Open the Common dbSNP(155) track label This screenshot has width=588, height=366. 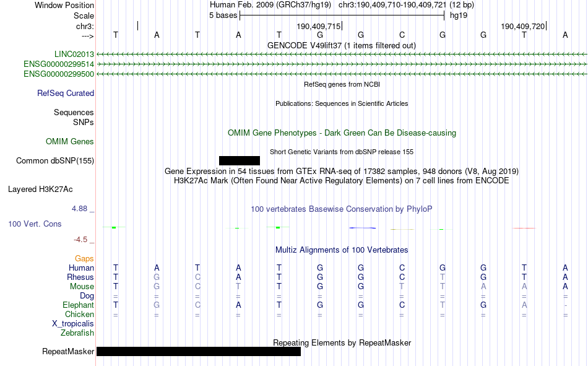pos(55,160)
